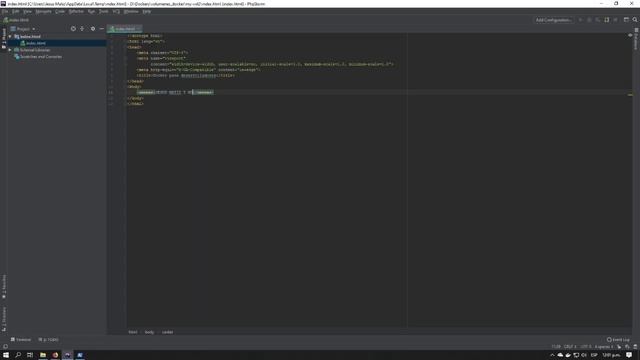This screenshot has height=360, width=640.
Task: Open File Explorer from taskbar
Action: click(x=43, y=355)
